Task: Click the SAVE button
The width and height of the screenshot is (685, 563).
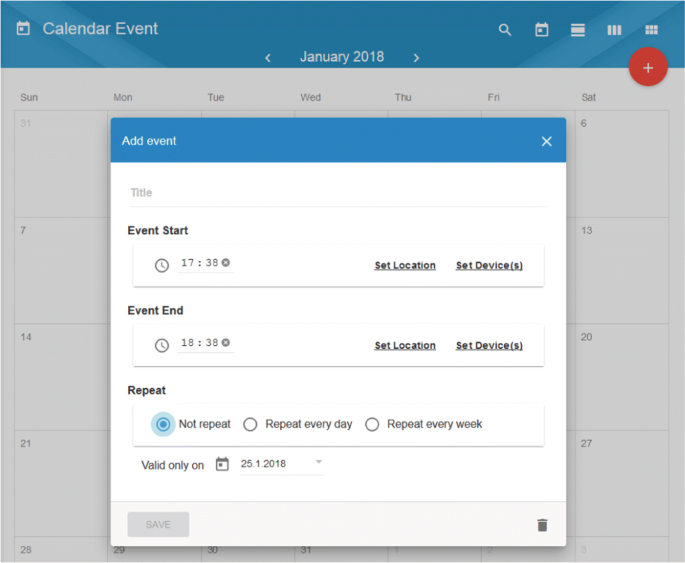Action: click(158, 525)
